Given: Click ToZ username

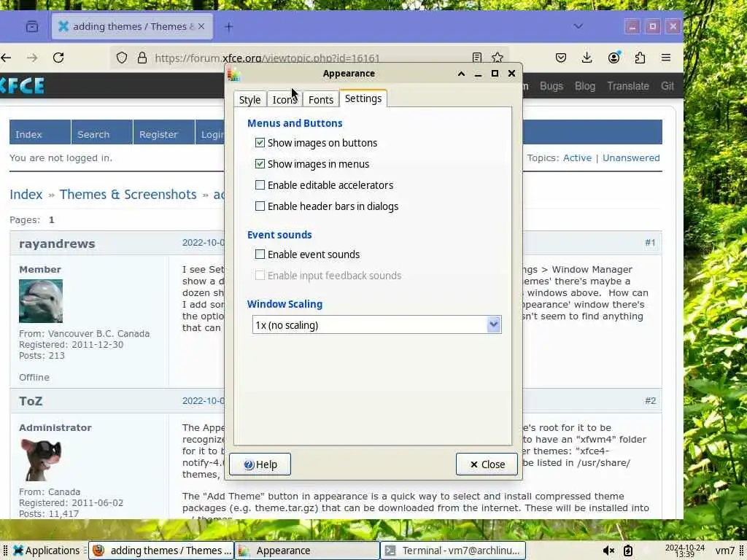Looking at the screenshot, I should click(31, 401).
